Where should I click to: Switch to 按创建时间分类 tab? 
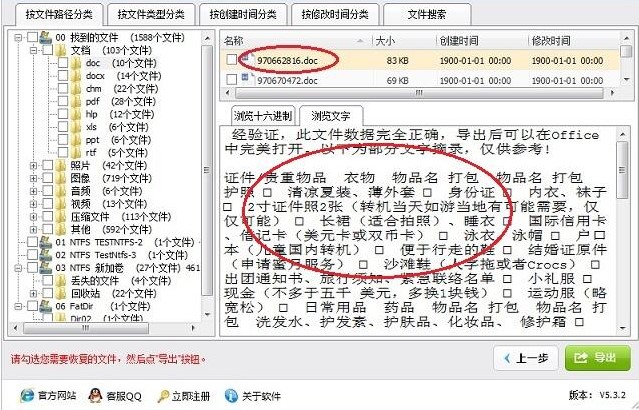coord(243,15)
